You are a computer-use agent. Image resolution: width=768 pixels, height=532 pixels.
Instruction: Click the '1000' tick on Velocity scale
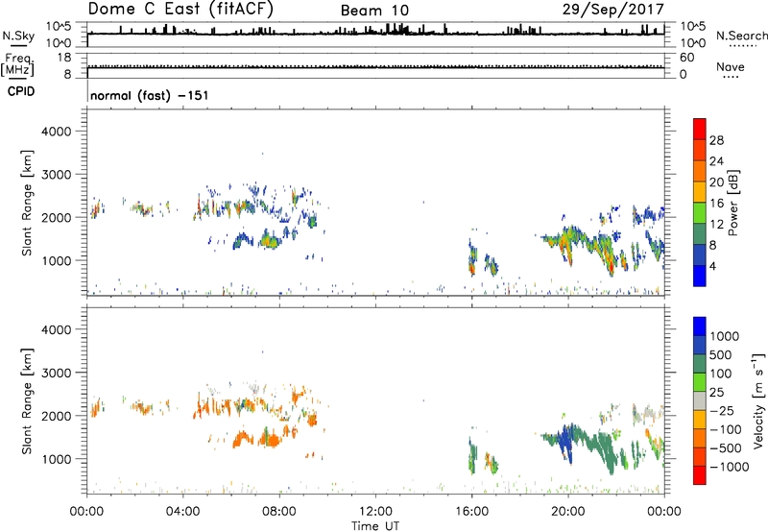pos(725,336)
